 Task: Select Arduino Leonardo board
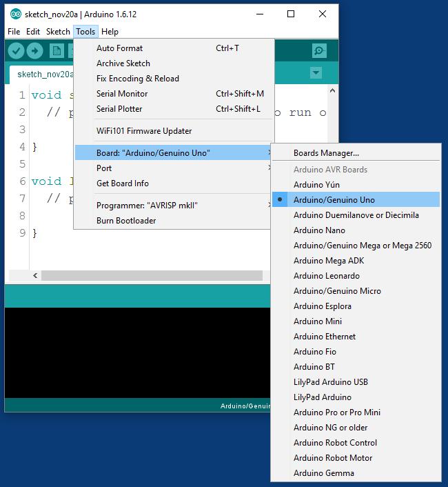(x=356, y=276)
